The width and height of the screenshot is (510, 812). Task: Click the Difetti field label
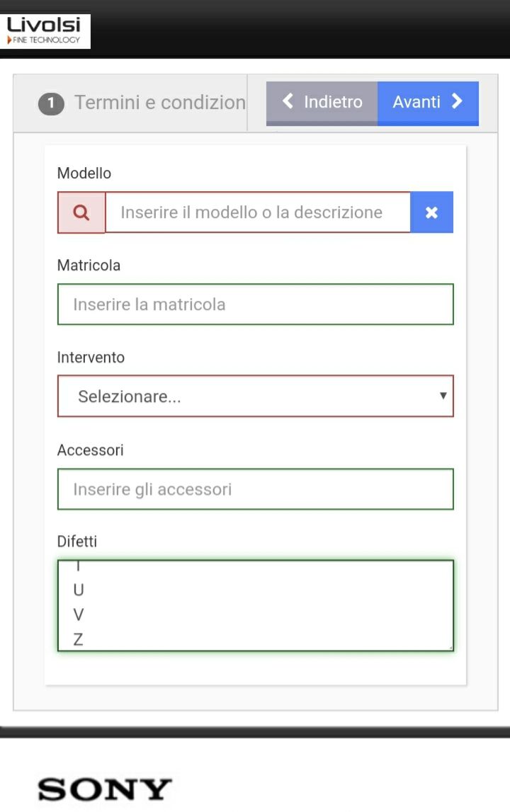click(x=77, y=542)
